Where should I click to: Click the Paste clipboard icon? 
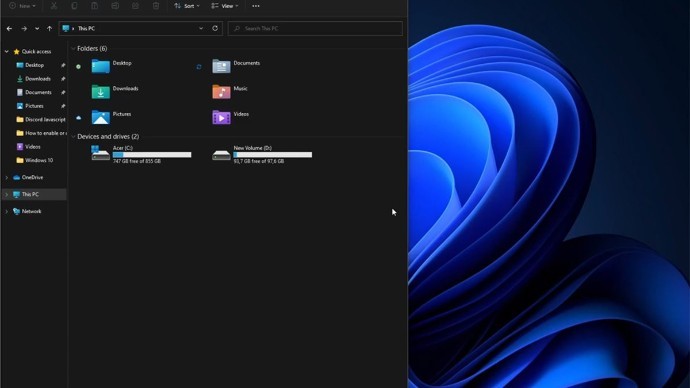pos(95,6)
